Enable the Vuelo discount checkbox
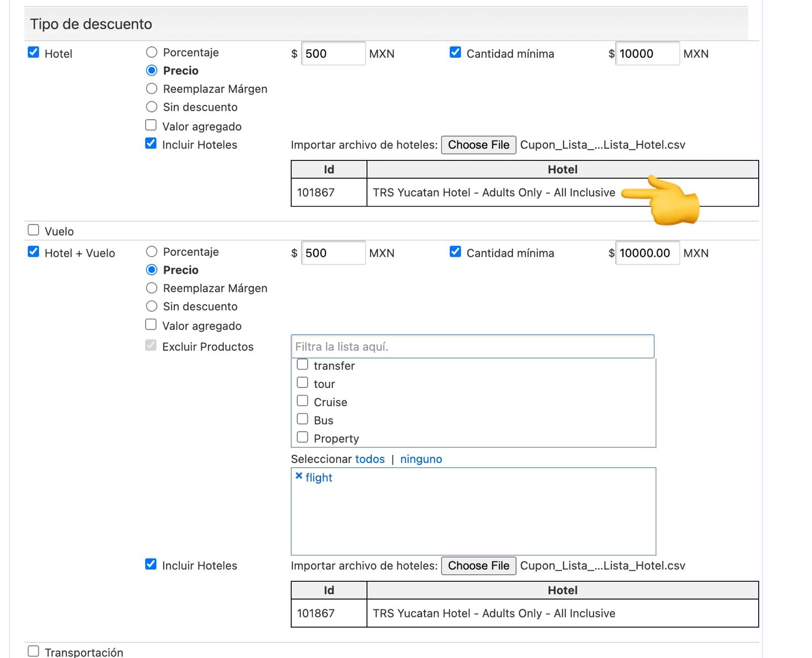This screenshot has height=658, width=812. coord(33,230)
